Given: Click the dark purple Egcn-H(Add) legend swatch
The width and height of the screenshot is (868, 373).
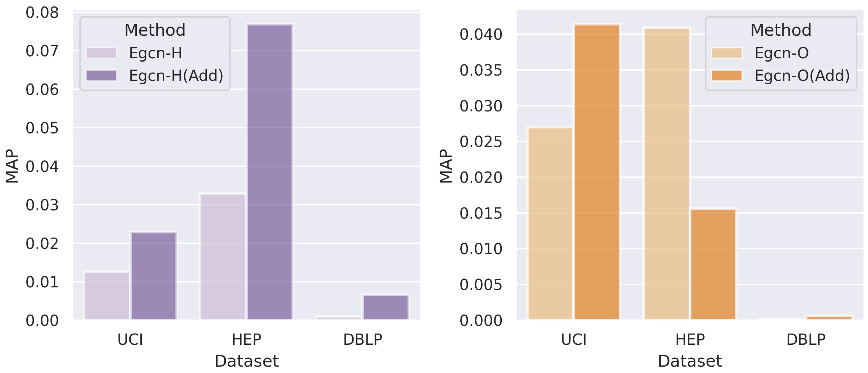Looking at the screenshot, I should pos(101,75).
